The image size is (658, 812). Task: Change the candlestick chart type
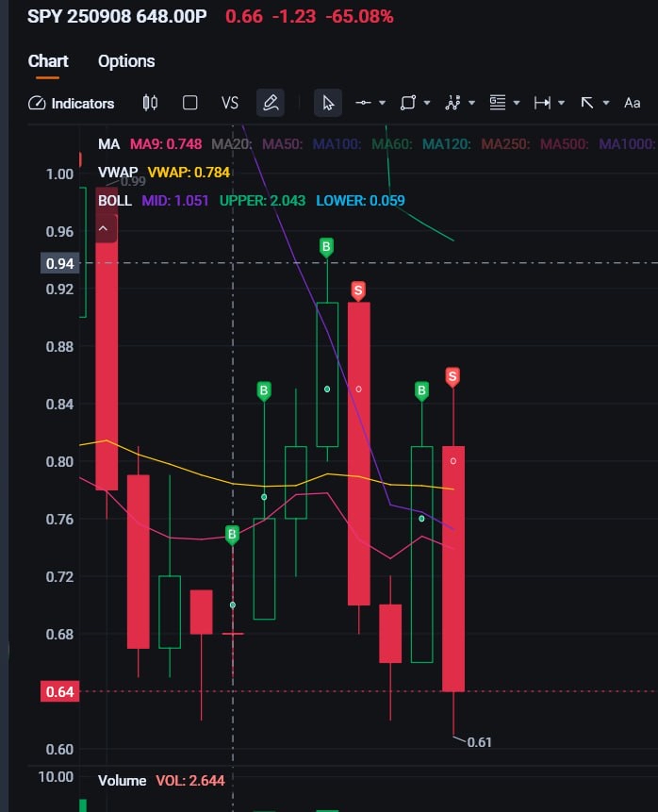tap(150, 103)
